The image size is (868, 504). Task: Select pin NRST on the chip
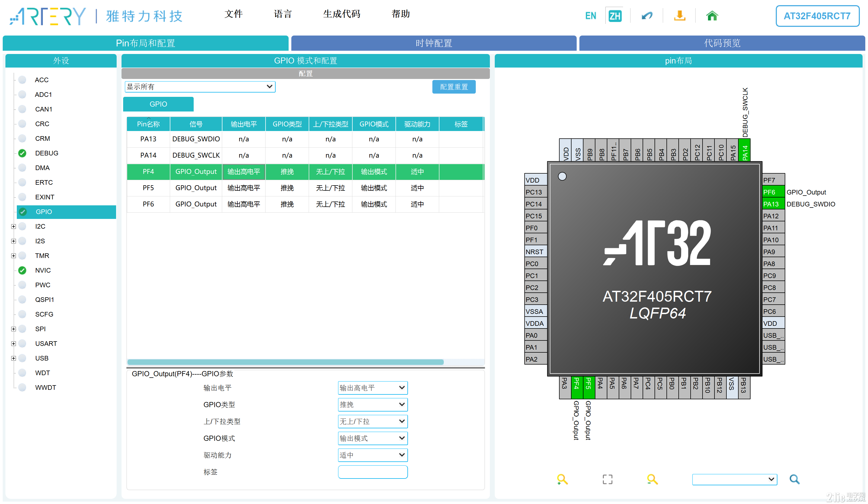click(x=536, y=251)
